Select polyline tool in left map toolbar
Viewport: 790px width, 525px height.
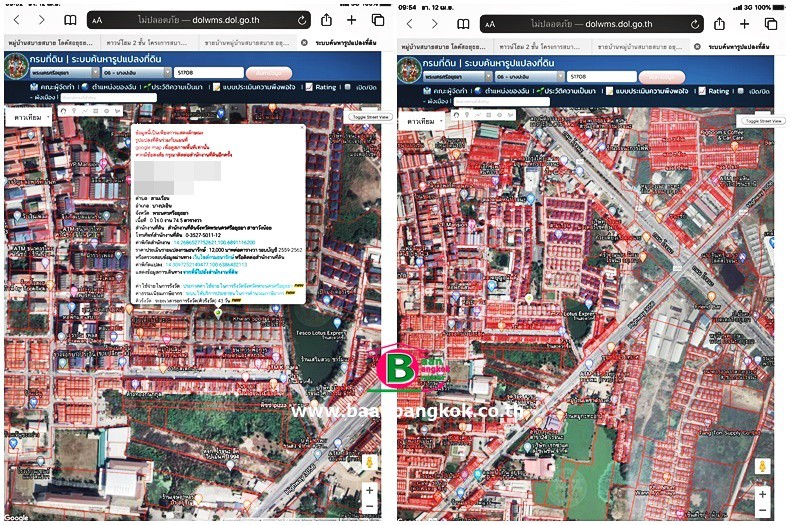click(x=85, y=111)
